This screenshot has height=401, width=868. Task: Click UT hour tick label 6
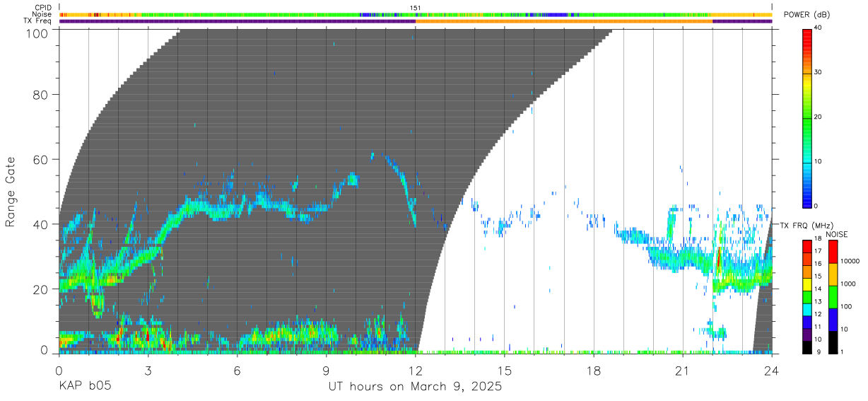(x=237, y=371)
